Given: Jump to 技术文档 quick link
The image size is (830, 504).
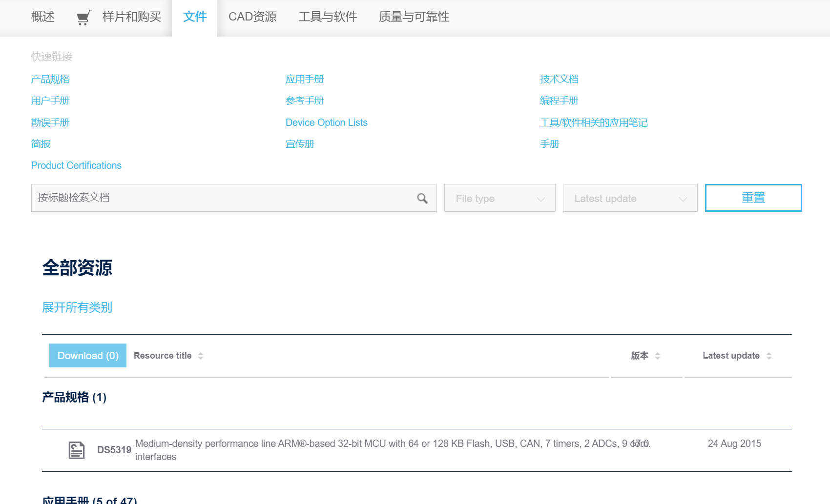Looking at the screenshot, I should tap(559, 79).
